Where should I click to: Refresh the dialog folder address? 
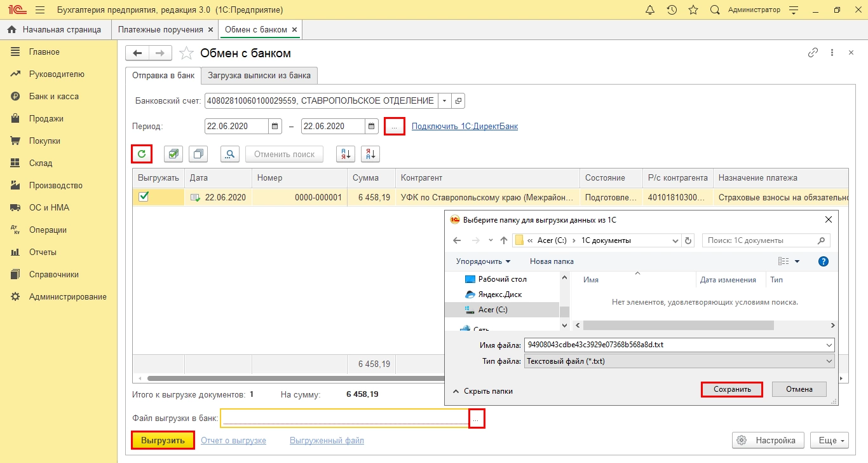point(688,241)
